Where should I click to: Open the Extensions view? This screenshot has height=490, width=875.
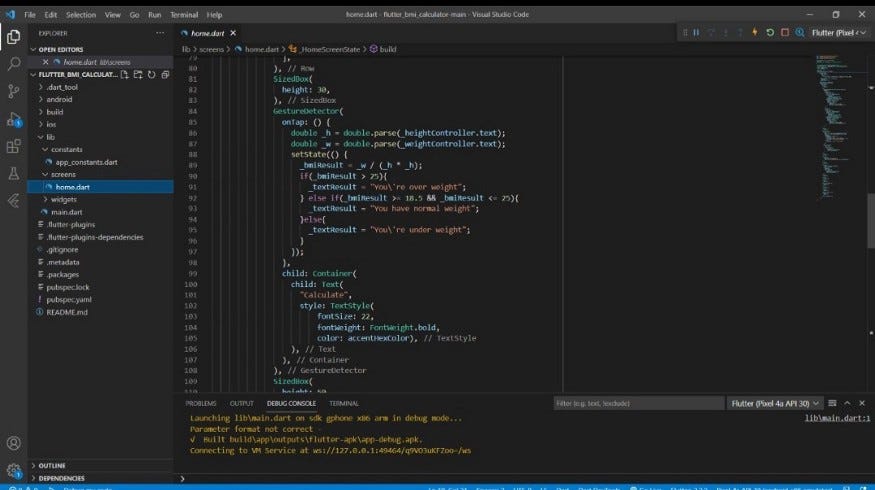click(x=13, y=146)
